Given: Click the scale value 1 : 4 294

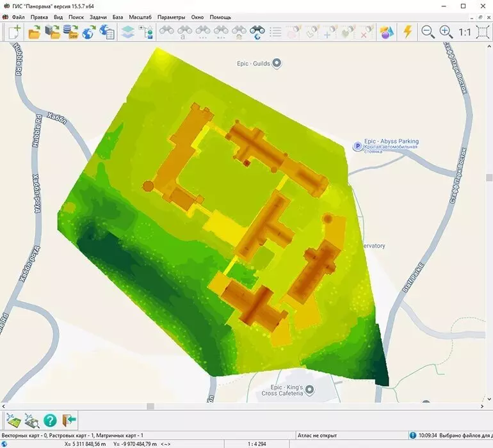Looking at the screenshot, I should pos(257,444).
